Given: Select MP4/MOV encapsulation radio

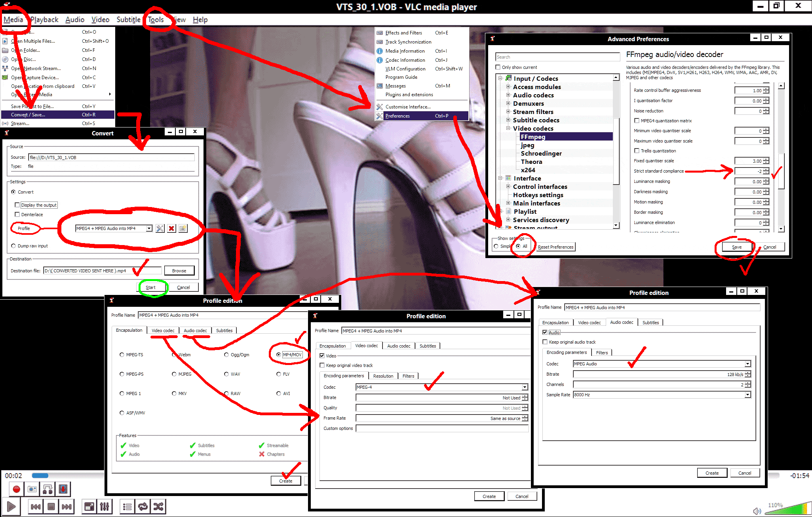Looking at the screenshot, I should point(279,355).
